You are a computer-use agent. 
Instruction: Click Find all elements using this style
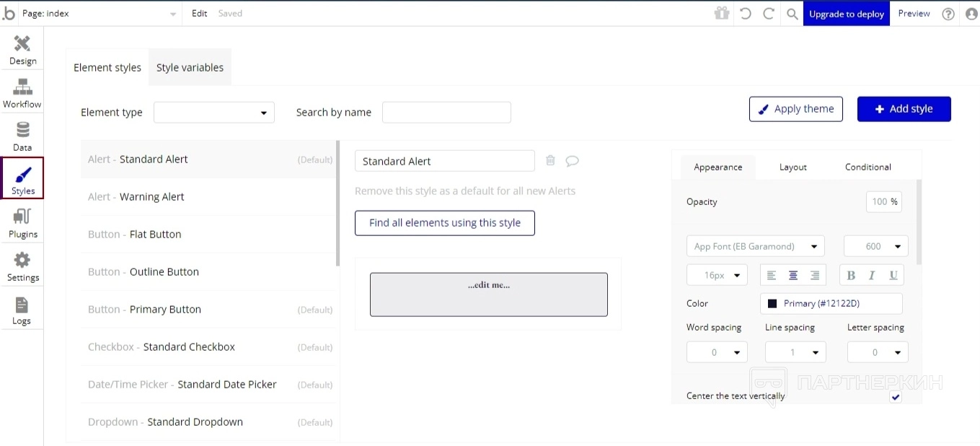[444, 223]
